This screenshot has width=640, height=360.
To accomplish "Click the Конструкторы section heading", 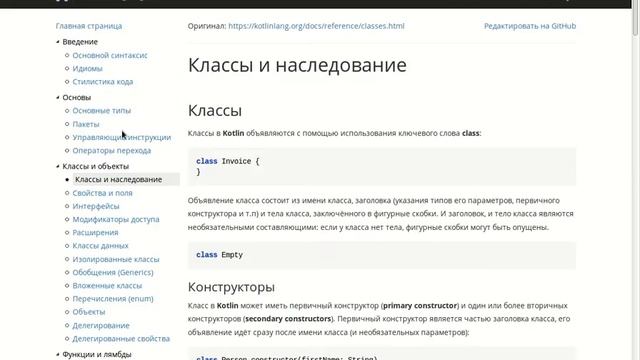I will point(231,287).
